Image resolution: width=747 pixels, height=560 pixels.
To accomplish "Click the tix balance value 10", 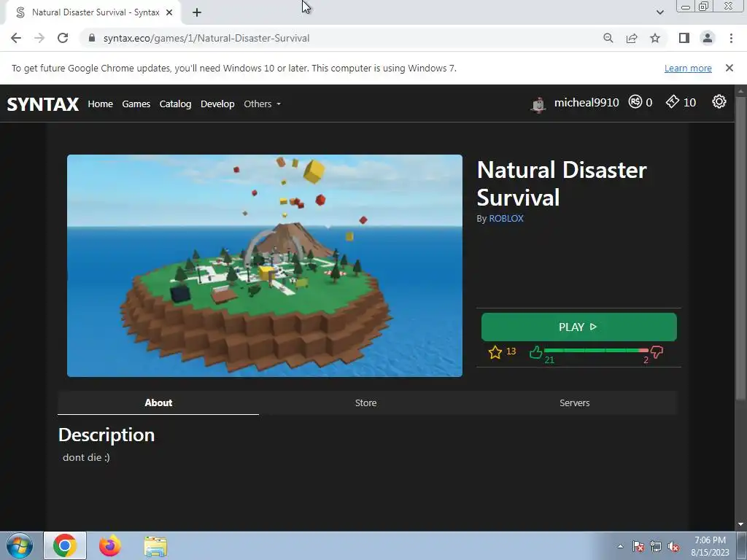I will pos(689,102).
